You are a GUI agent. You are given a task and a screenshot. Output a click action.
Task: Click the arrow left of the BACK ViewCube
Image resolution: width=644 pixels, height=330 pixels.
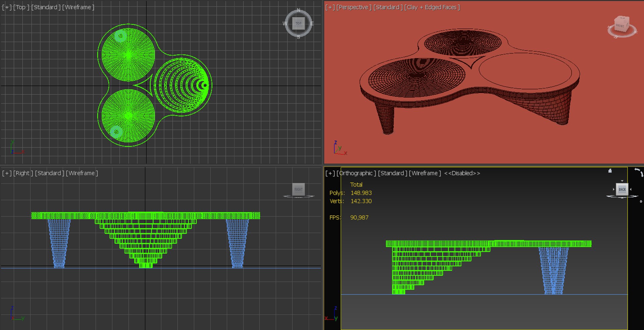point(613,189)
